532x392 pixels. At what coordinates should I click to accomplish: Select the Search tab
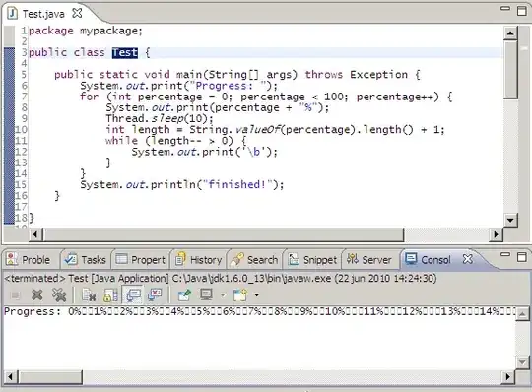click(x=254, y=260)
